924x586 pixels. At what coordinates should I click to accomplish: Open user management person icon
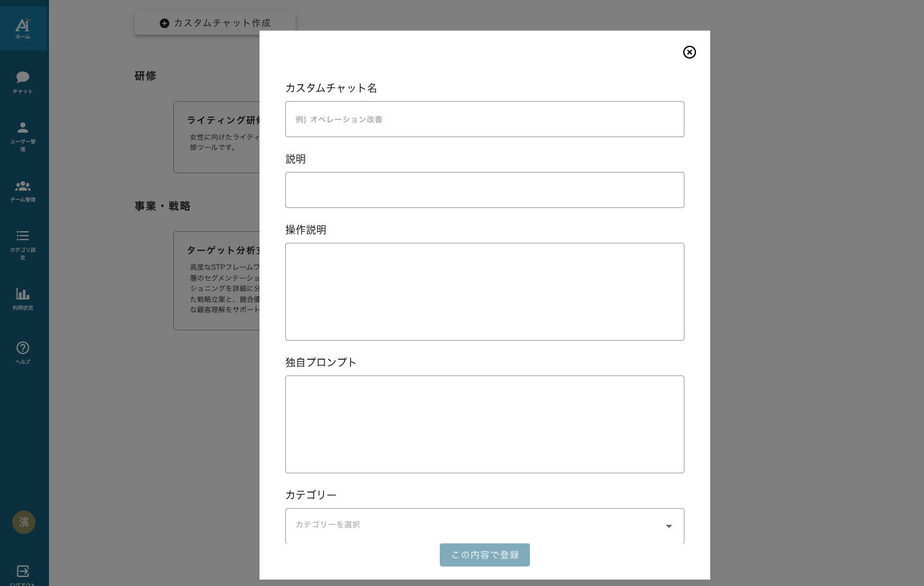23,128
